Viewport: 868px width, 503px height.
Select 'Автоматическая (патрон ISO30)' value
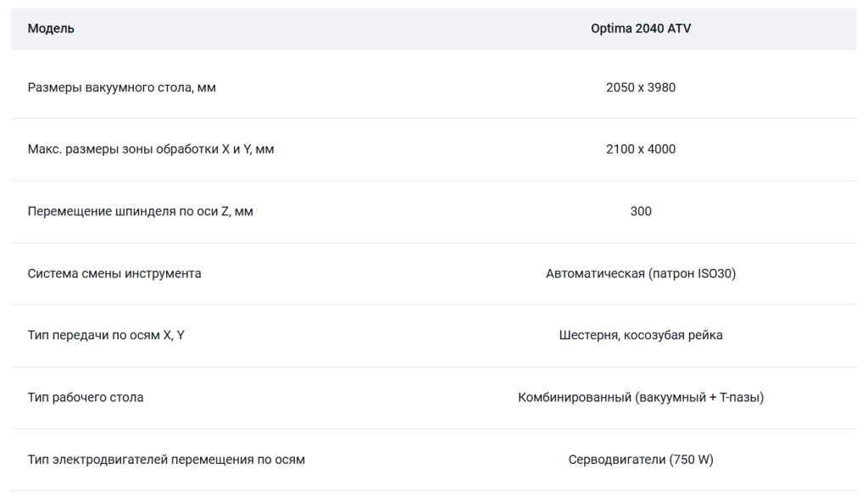[x=641, y=274]
